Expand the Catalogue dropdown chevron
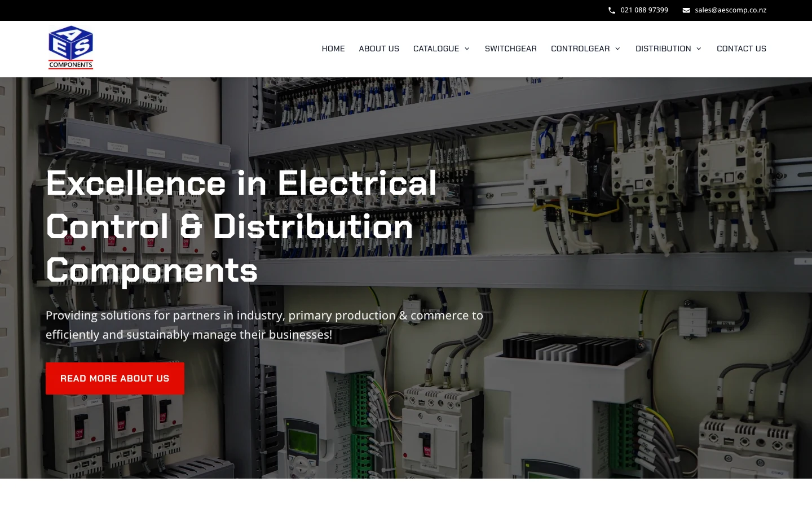The height and width of the screenshot is (508, 812). [x=467, y=49]
